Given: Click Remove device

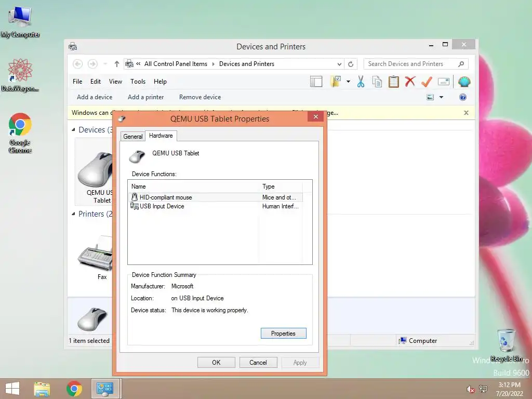Looking at the screenshot, I should (x=200, y=97).
